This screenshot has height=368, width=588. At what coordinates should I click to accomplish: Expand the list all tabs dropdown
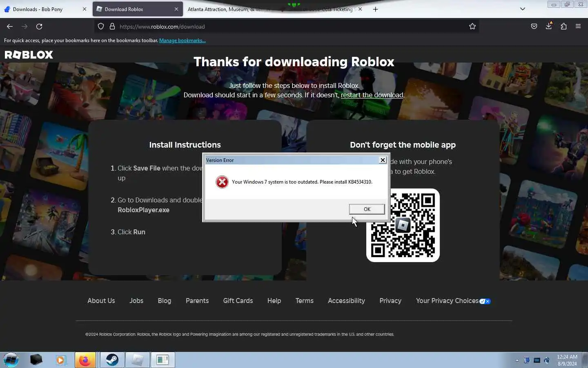(522, 9)
